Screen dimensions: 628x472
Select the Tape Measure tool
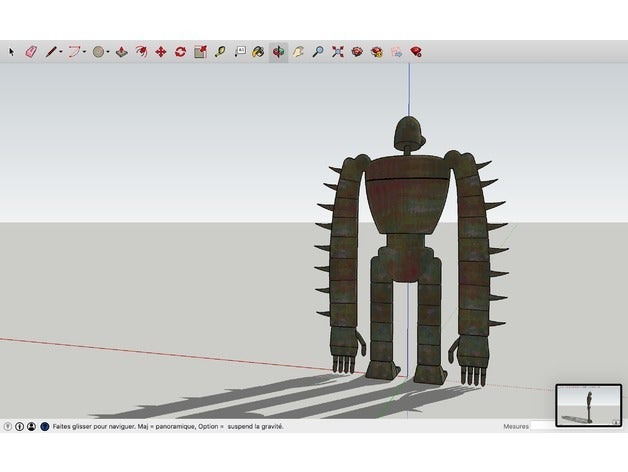click(x=219, y=51)
